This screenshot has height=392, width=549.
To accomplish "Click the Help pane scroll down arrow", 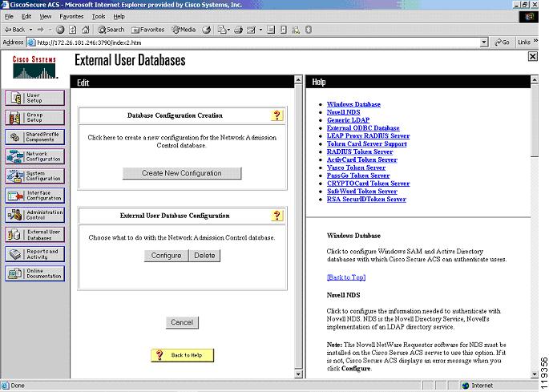I will tap(535, 374).
